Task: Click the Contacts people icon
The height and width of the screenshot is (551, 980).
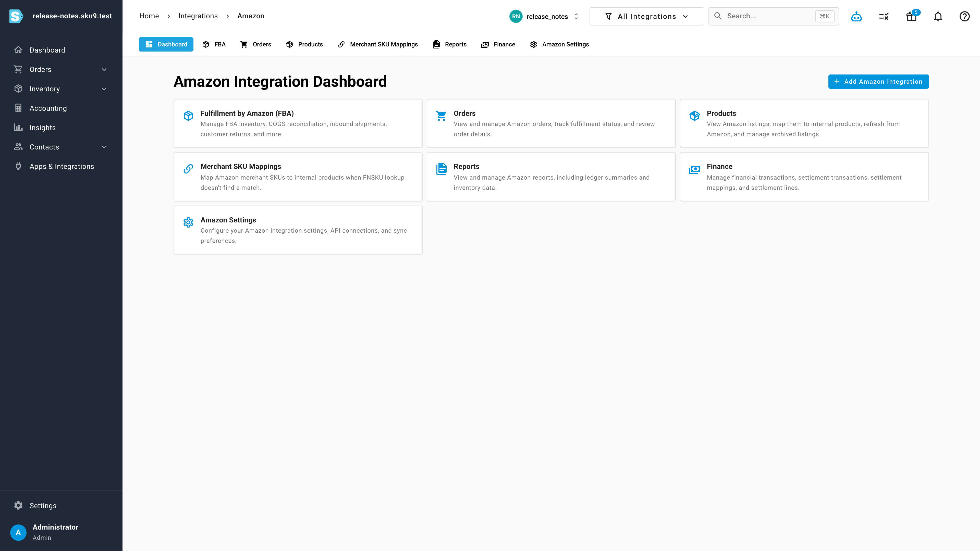Action: 18,147
